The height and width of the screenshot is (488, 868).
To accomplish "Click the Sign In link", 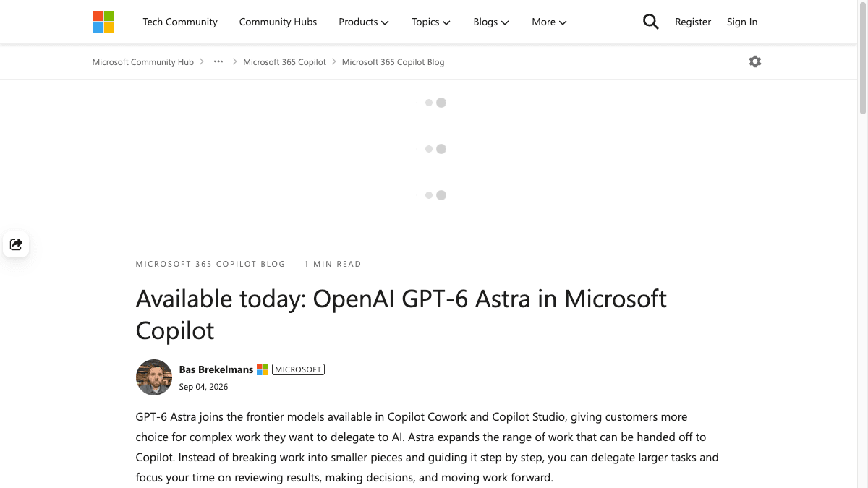I will click(742, 22).
